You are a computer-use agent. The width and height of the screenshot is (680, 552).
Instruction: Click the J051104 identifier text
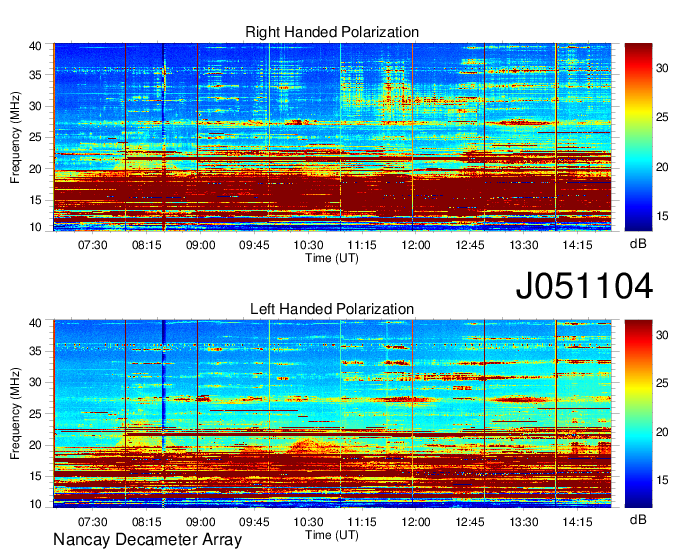[584, 286]
